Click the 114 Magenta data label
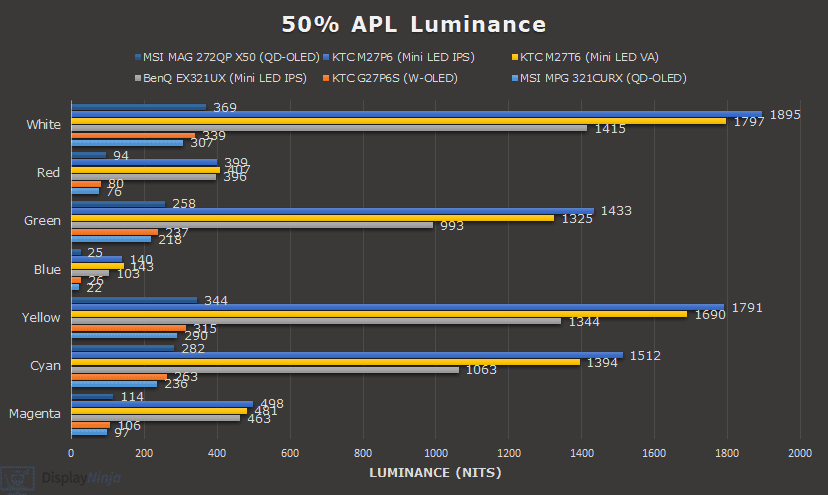The image size is (828, 495). [x=132, y=397]
